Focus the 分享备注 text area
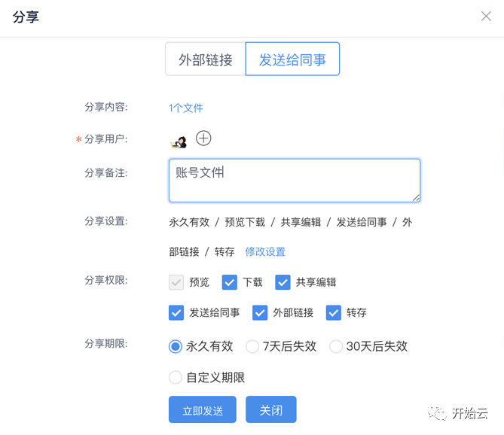Image resolution: width=504 pixels, height=435 pixels. click(294, 180)
